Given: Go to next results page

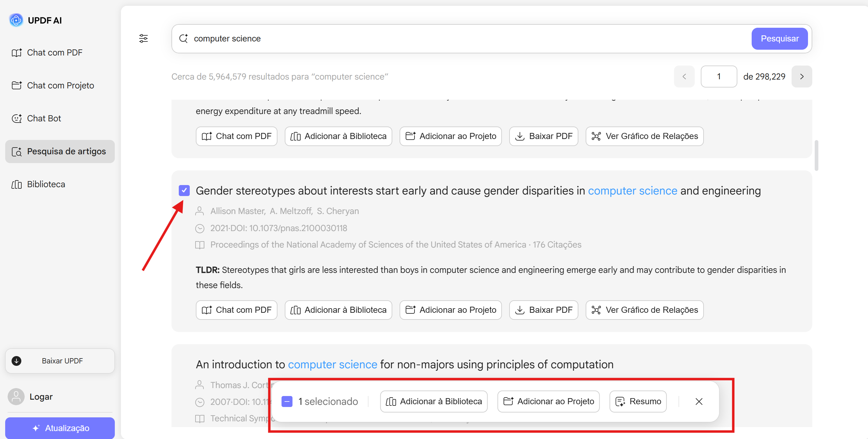Looking at the screenshot, I should [802, 77].
